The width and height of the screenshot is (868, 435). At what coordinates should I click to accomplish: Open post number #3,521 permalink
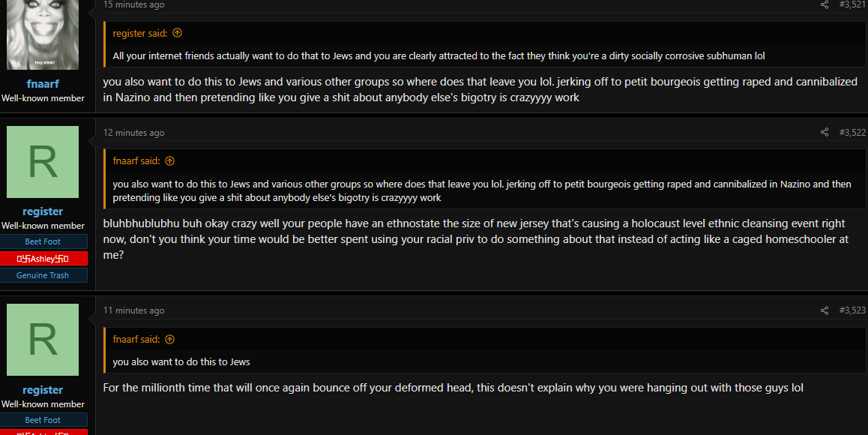(852, 4)
